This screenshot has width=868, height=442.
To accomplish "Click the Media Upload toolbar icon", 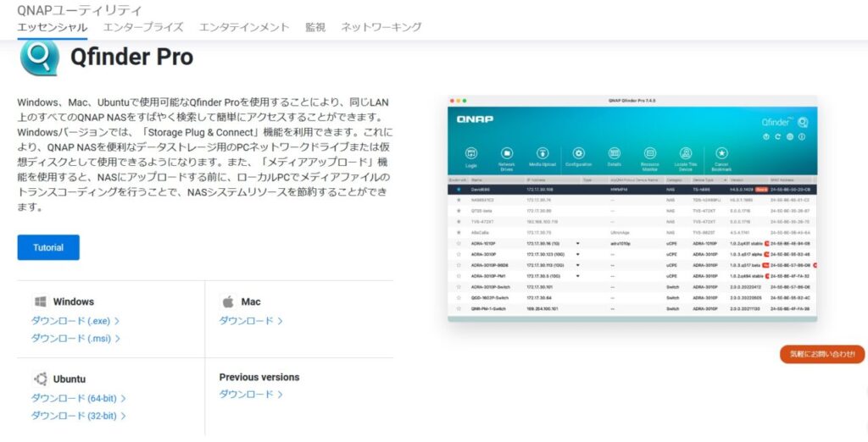I will pyautogui.click(x=542, y=153).
